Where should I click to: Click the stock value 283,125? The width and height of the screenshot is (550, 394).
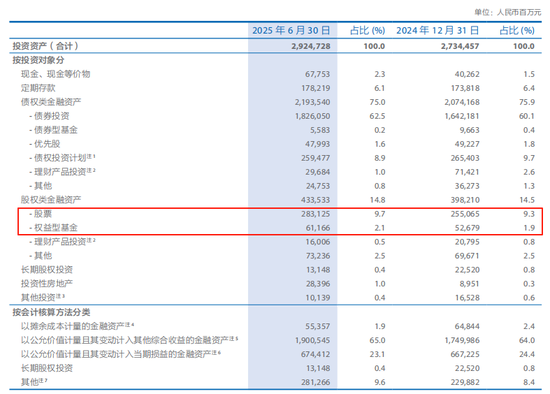pos(316,214)
